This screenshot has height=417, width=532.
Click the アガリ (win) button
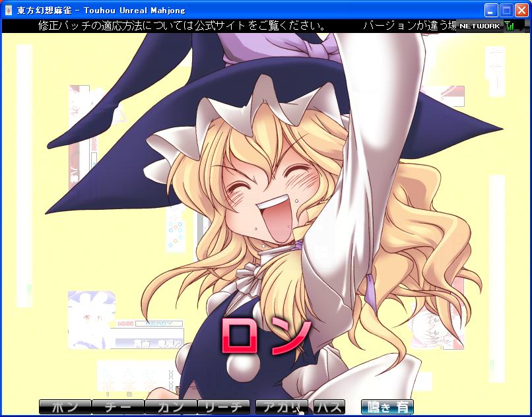click(x=282, y=407)
